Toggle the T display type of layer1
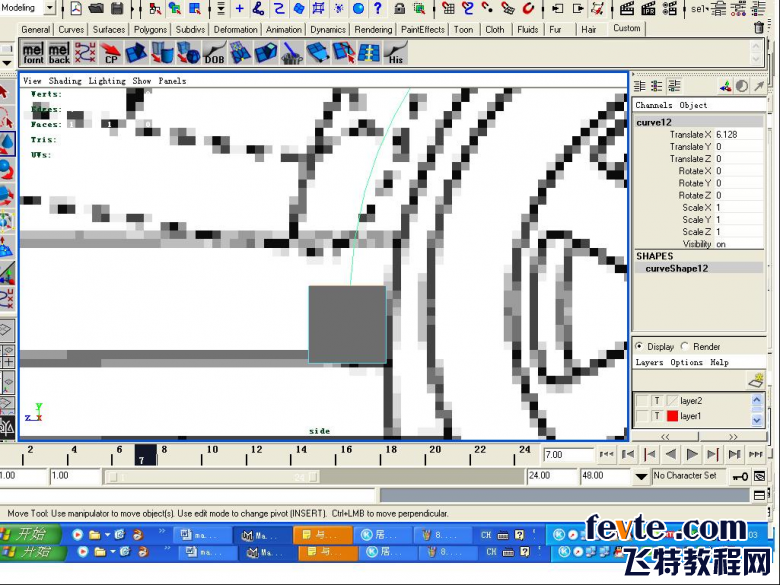 click(x=657, y=416)
